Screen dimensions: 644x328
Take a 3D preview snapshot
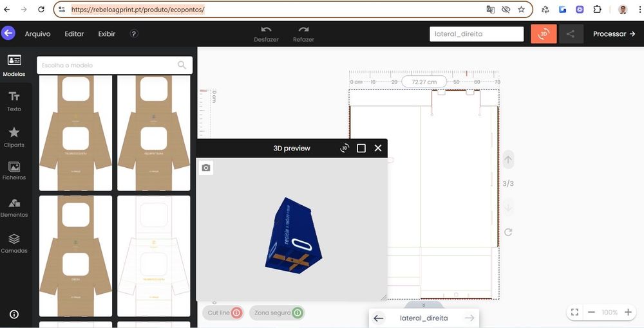(x=206, y=168)
